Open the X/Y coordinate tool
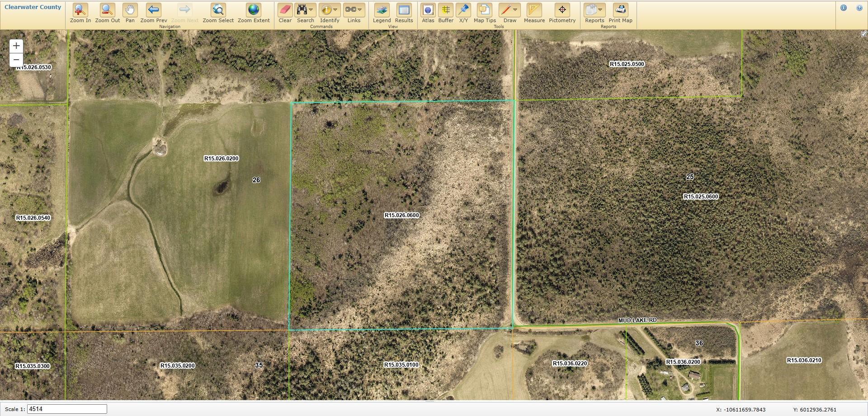Screen dimensions: 868x416 click(463, 13)
